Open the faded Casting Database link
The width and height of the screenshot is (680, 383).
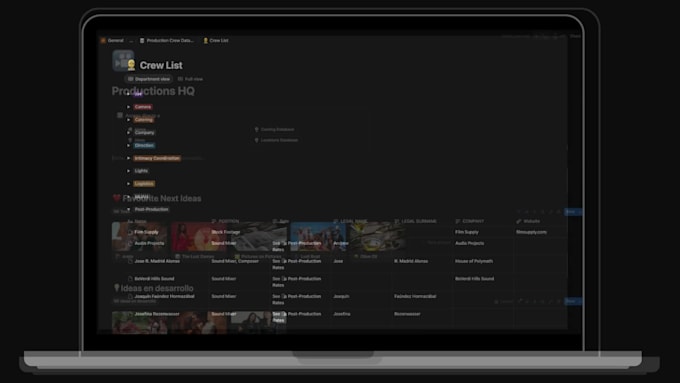274,129
